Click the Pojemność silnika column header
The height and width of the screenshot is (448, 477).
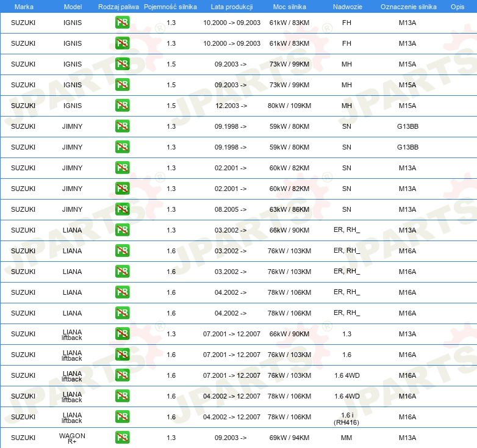170,7
